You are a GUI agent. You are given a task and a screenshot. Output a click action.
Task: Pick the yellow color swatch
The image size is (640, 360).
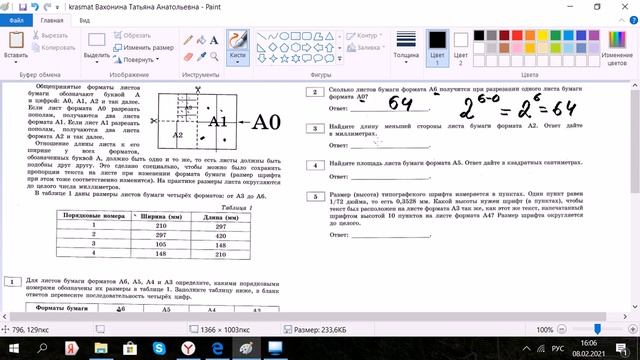542,36
